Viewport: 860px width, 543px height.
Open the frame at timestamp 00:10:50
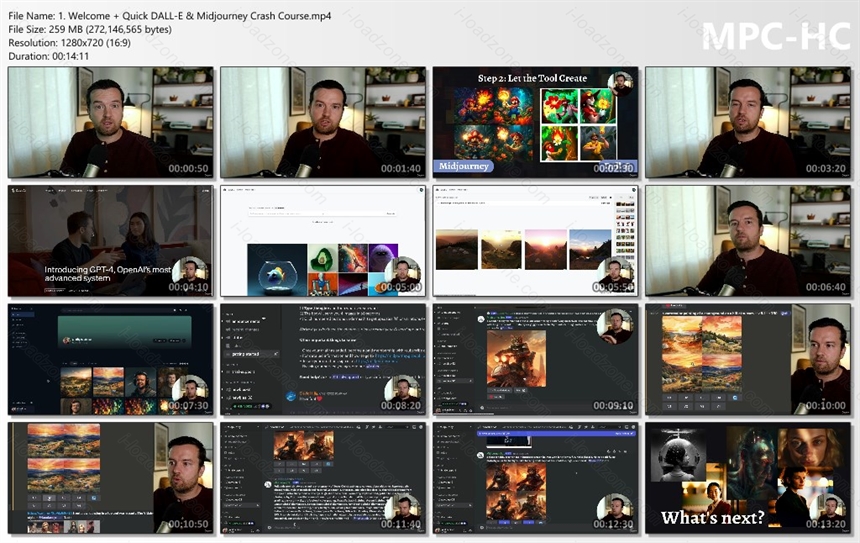[x=110, y=477]
